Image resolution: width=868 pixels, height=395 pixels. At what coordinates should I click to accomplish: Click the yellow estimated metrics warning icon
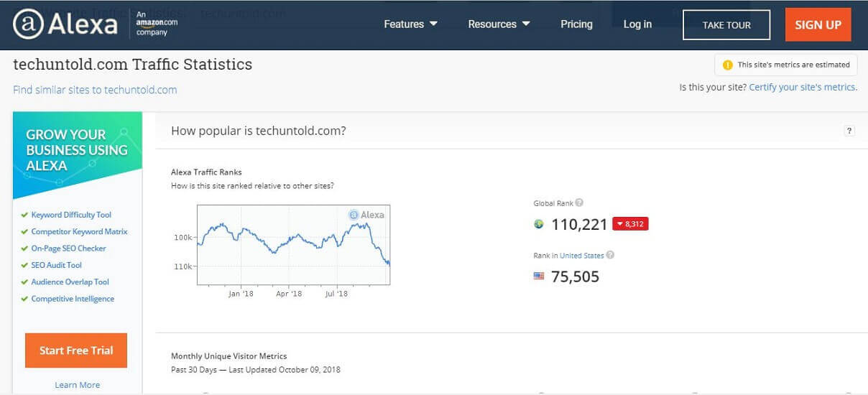(x=727, y=65)
